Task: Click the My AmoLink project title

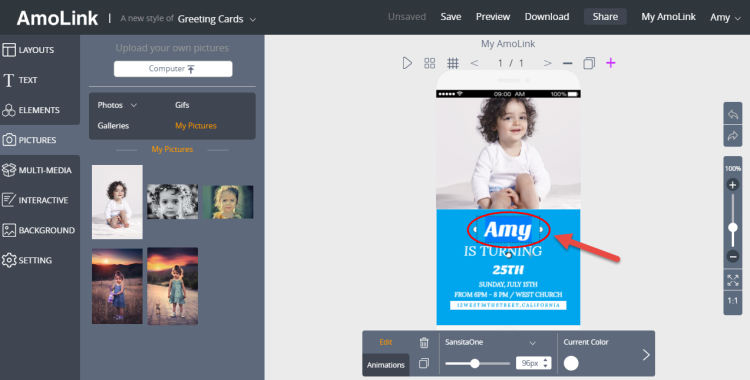Action: tap(508, 44)
